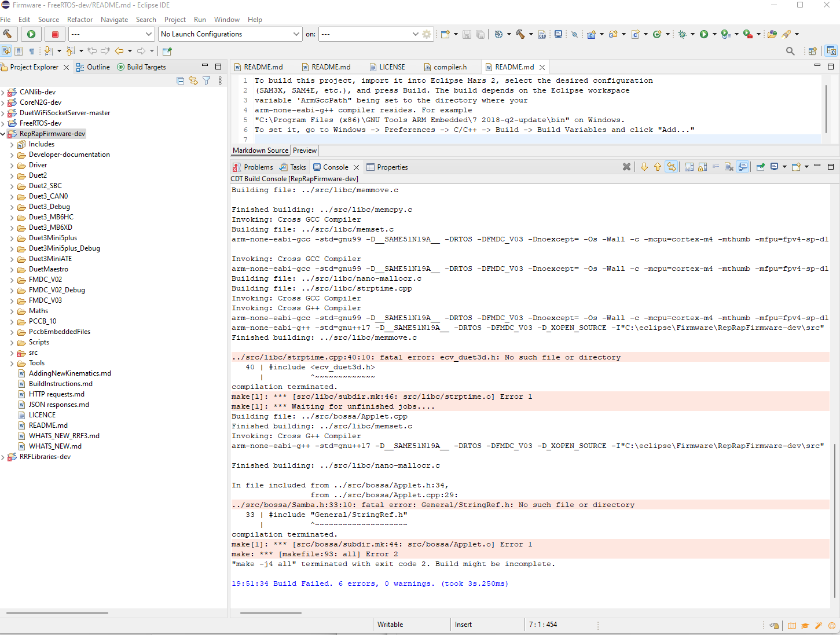840x635 pixels.
Task: Close the Console view tab
Action: click(357, 167)
